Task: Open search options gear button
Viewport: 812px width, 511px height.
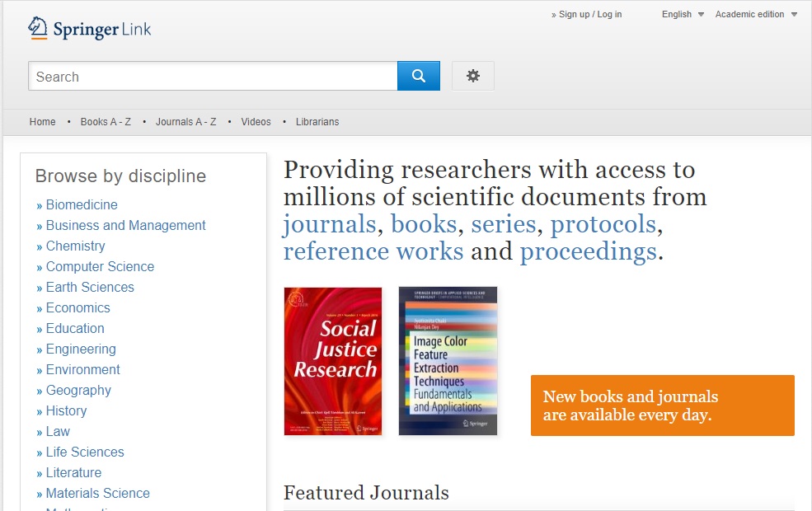Action: tap(473, 76)
